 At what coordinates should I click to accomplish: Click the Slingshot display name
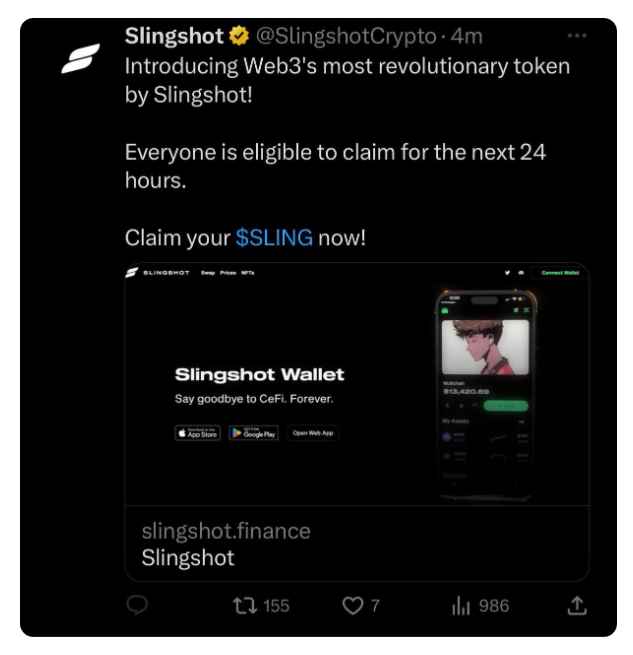[x=174, y=36]
